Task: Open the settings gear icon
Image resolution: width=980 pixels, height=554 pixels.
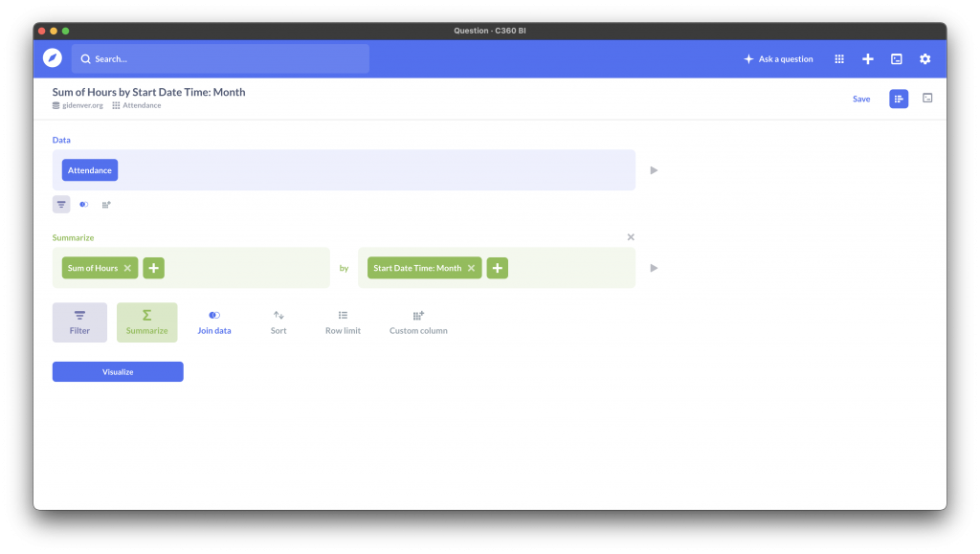Action: (925, 58)
